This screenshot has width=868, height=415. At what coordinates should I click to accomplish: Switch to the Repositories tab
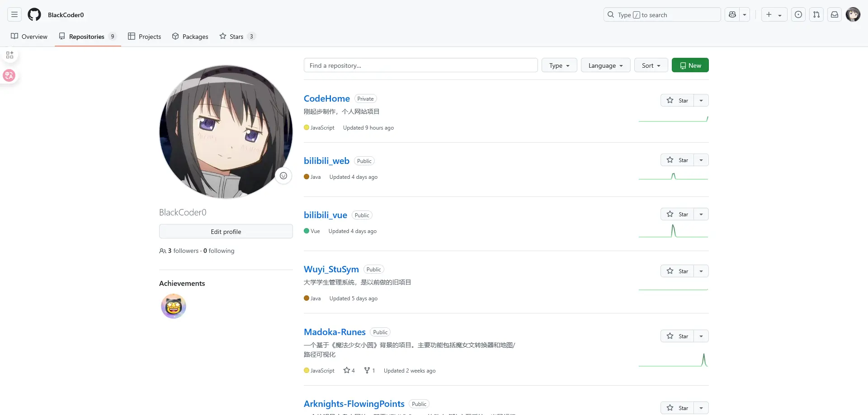click(88, 37)
